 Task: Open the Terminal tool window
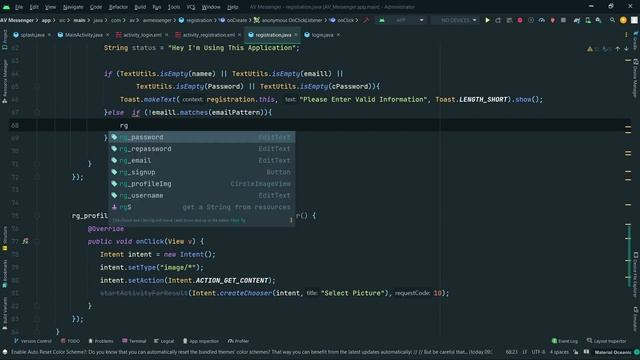pyautogui.click(x=134, y=341)
